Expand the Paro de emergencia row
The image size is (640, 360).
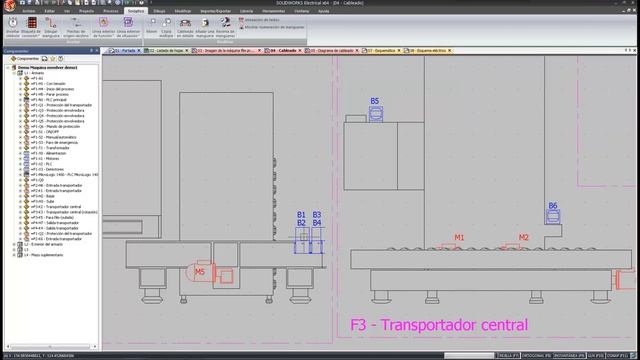tap(20, 142)
